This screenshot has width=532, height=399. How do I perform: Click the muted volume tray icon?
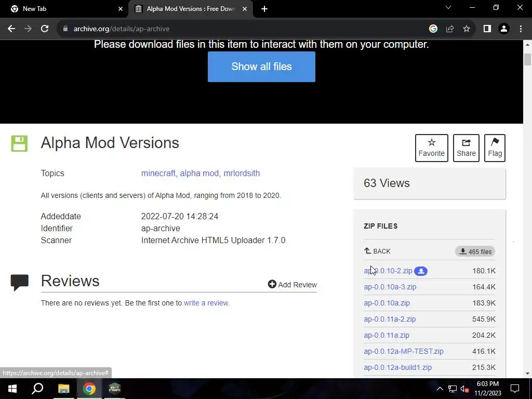coord(464,389)
